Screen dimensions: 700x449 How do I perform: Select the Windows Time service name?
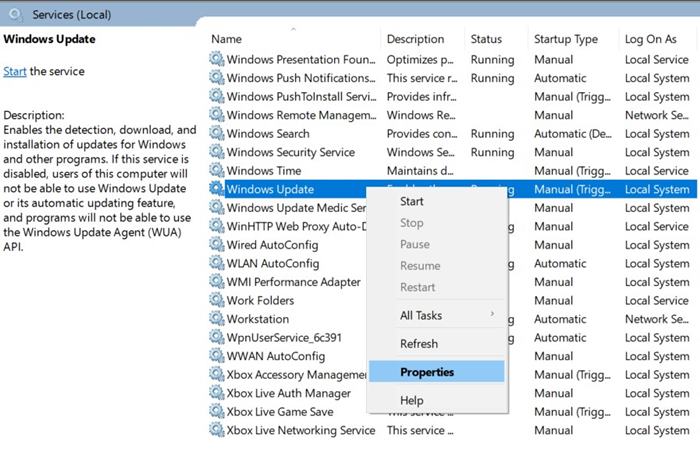point(264,170)
